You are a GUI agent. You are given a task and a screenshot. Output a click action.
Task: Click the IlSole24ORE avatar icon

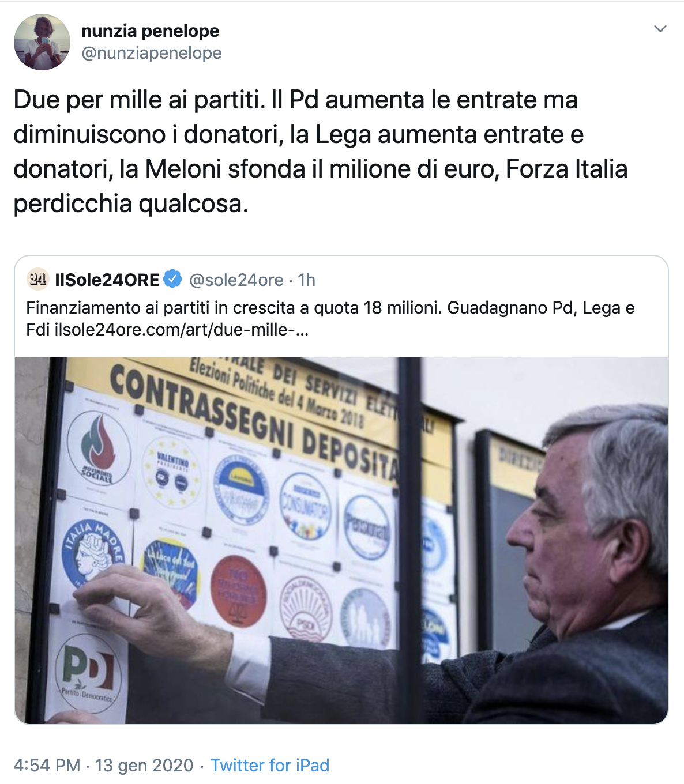pyautogui.click(x=37, y=280)
